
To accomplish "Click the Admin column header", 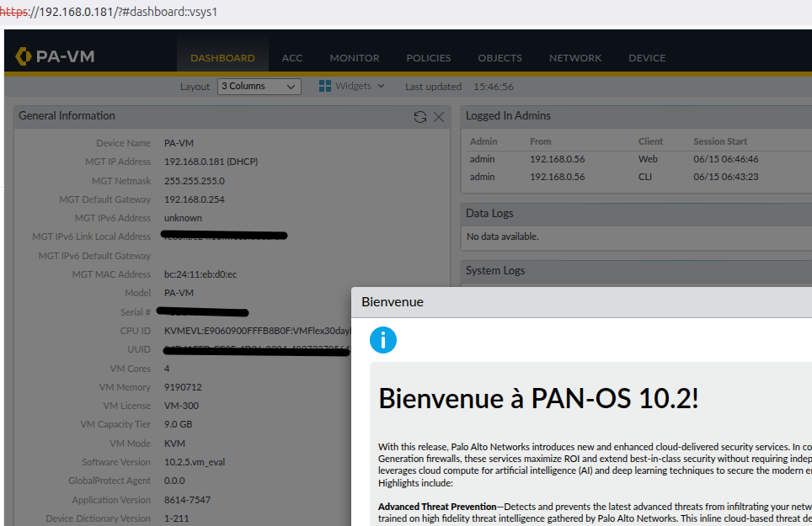I will pyautogui.click(x=483, y=141).
